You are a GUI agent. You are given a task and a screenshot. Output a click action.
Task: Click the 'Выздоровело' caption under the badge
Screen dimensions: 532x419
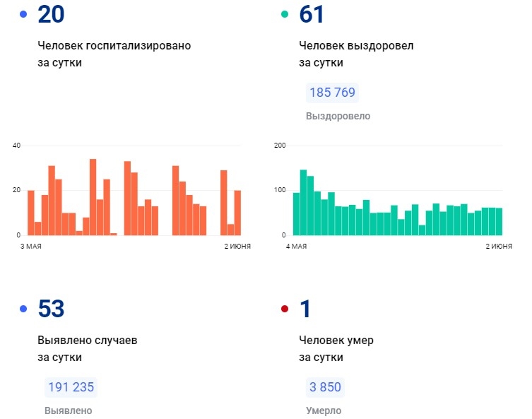tap(338, 116)
